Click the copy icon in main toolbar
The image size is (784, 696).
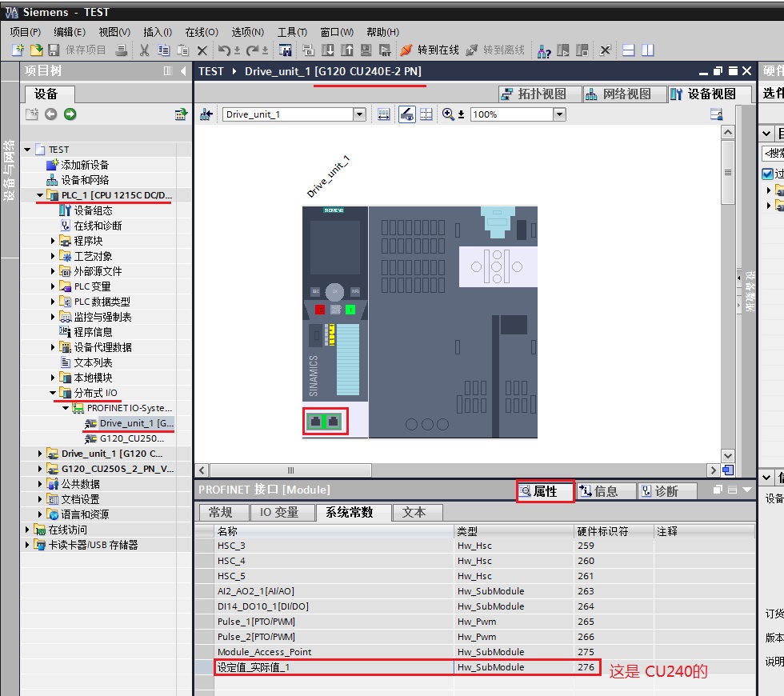coord(163,50)
